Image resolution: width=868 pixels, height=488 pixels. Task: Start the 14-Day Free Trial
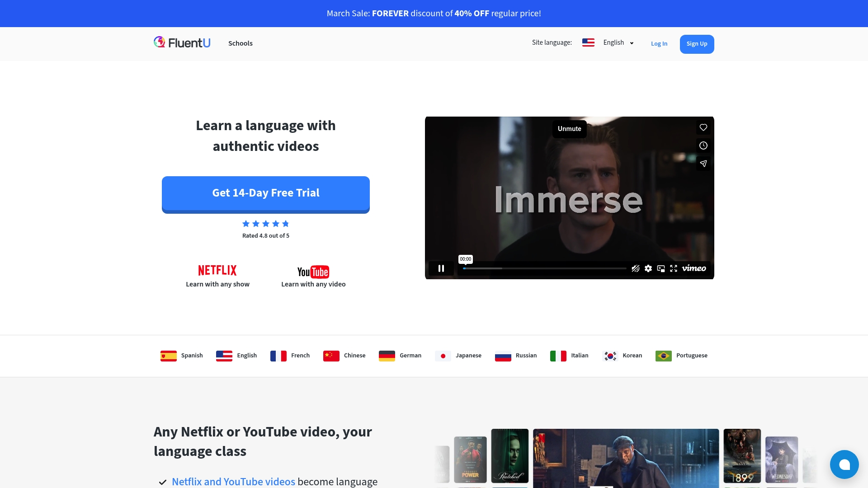click(266, 192)
